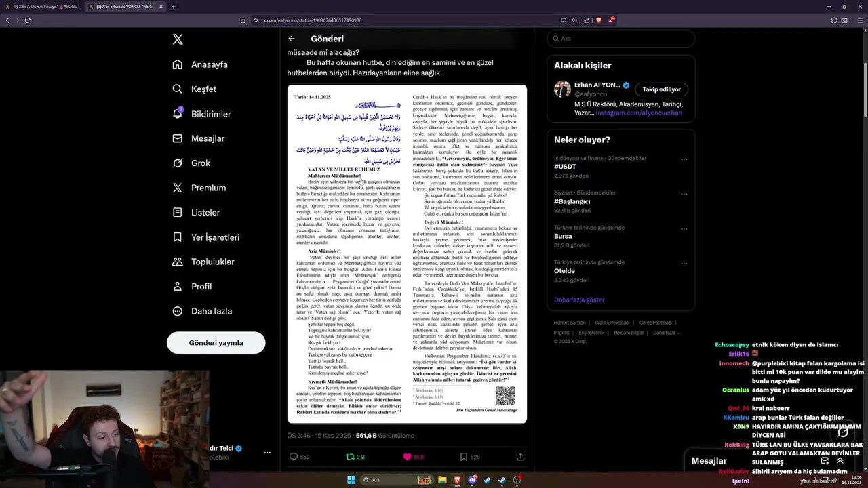Open Bildirimler notifications
This screenshot has width=868, height=488.
[202, 114]
